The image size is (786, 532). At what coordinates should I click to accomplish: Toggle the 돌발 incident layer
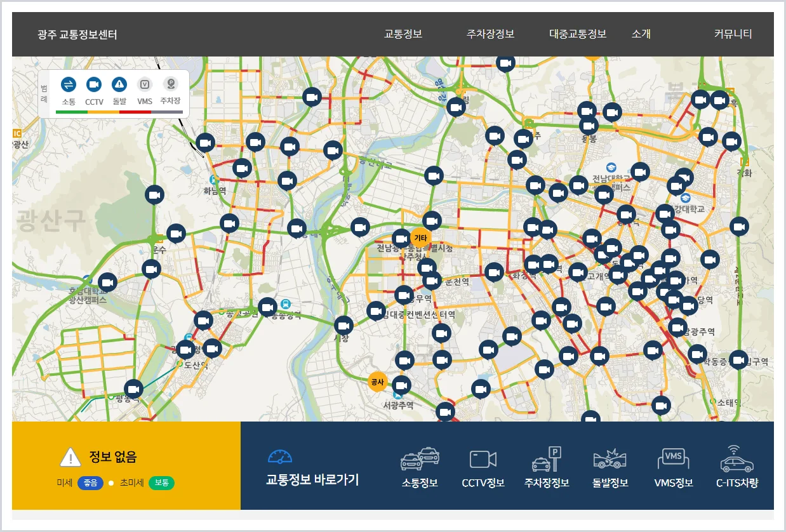pyautogui.click(x=119, y=84)
